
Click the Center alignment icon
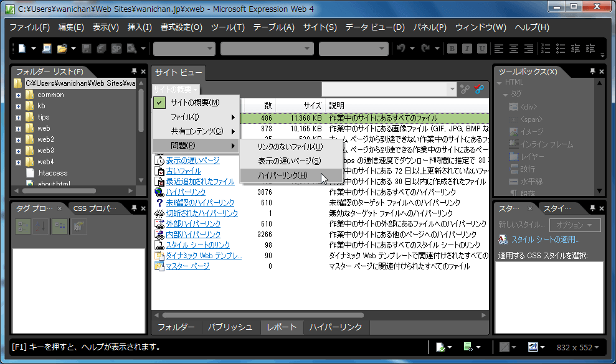coord(513,49)
